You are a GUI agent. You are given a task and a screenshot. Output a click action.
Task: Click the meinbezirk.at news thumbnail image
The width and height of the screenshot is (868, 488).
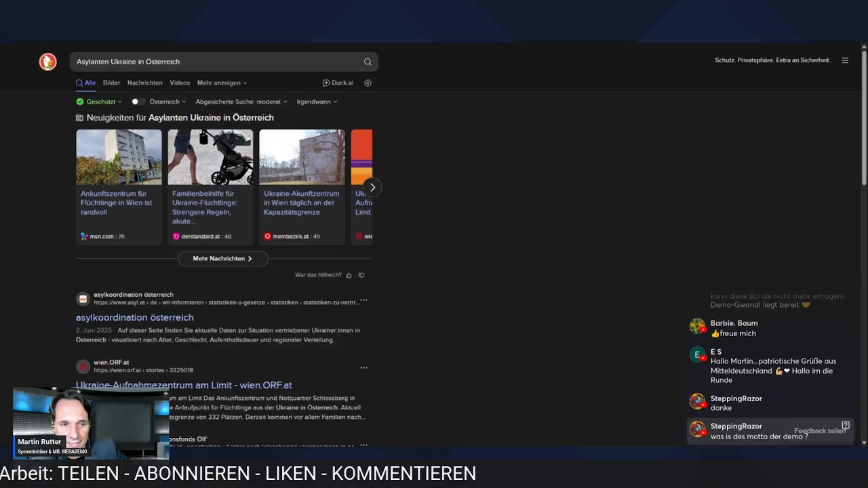pyautogui.click(x=302, y=157)
